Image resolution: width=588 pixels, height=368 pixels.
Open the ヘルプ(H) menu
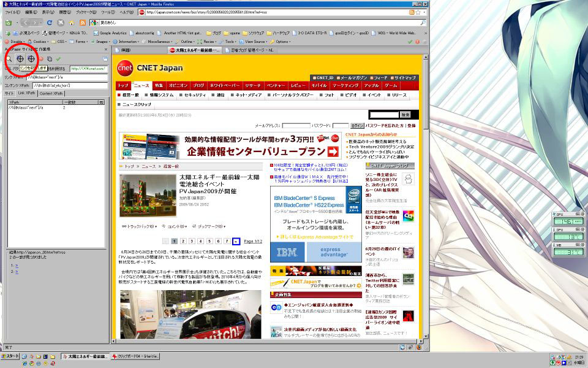(x=126, y=12)
